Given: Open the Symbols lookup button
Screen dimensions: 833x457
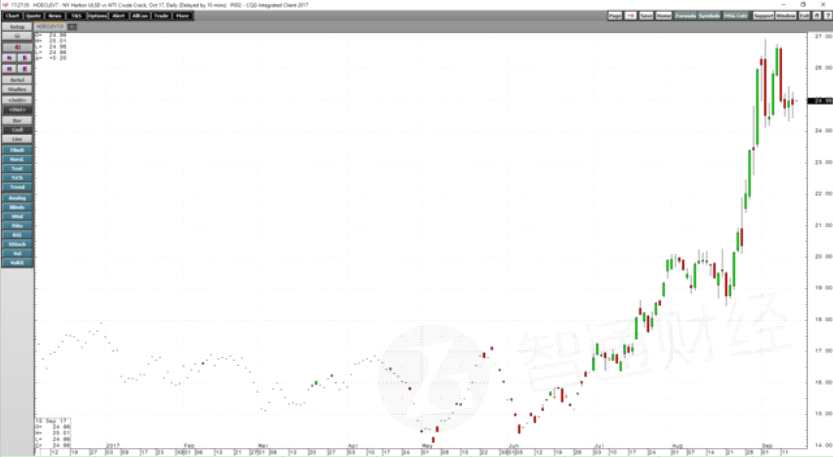Looking at the screenshot, I should (709, 16).
